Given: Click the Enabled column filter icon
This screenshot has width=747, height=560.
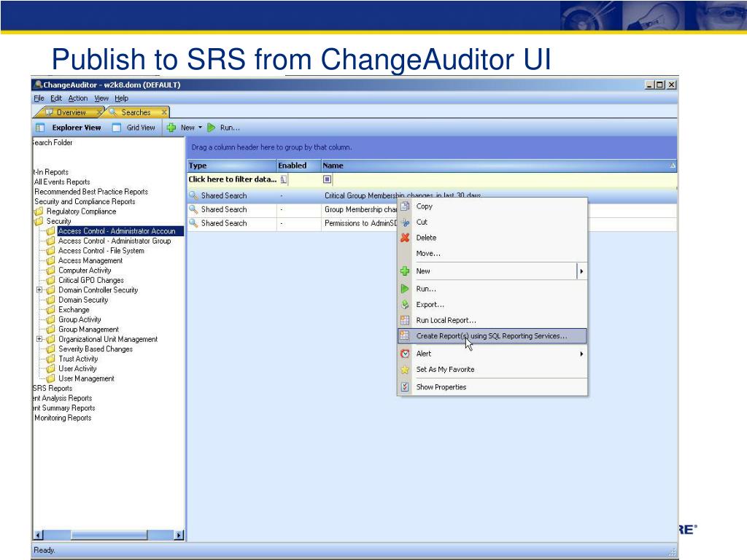Looking at the screenshot, I should pos(284,179).
